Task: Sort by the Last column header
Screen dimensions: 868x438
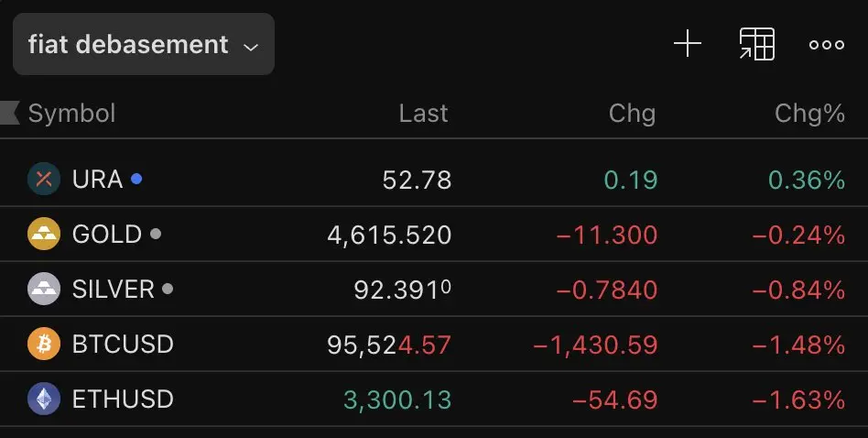Action: pyautogui.click(x=423, y=113)
